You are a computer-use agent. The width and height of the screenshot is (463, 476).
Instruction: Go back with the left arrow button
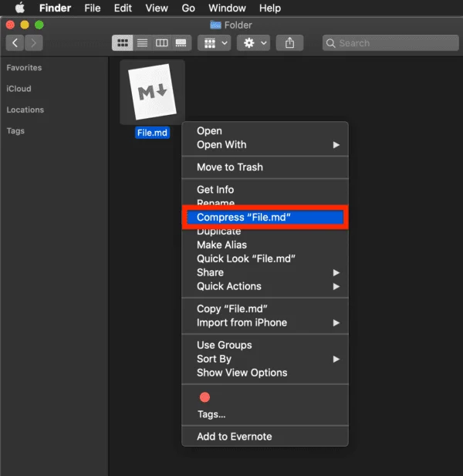pos(15,42)
